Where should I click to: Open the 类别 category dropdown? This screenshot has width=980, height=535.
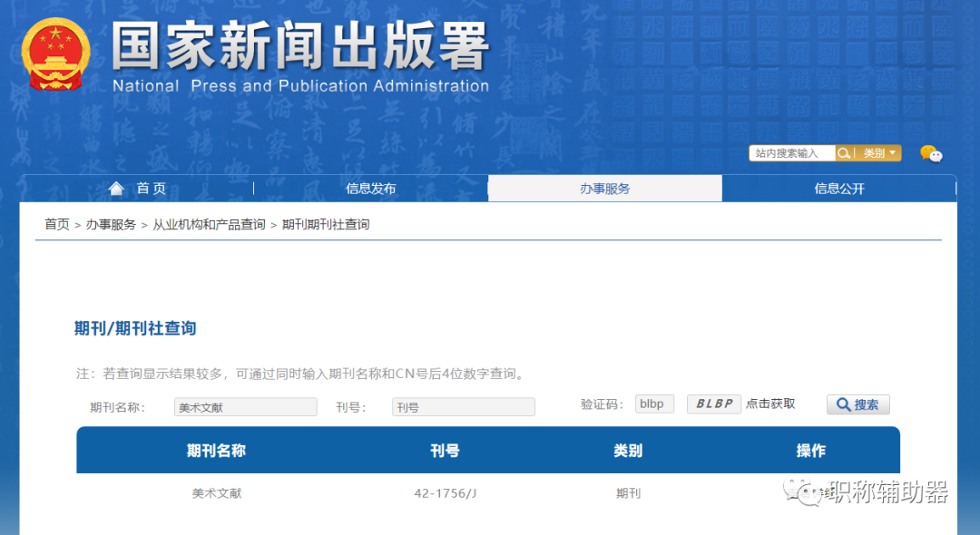tap(876, 152)
